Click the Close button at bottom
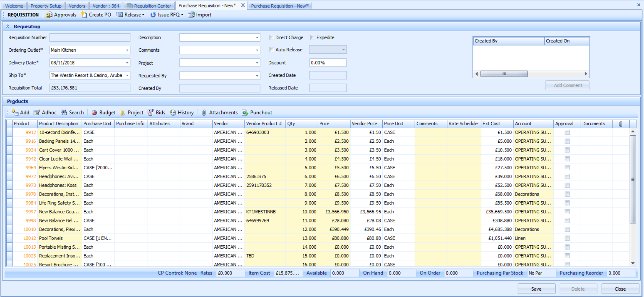 620,289
